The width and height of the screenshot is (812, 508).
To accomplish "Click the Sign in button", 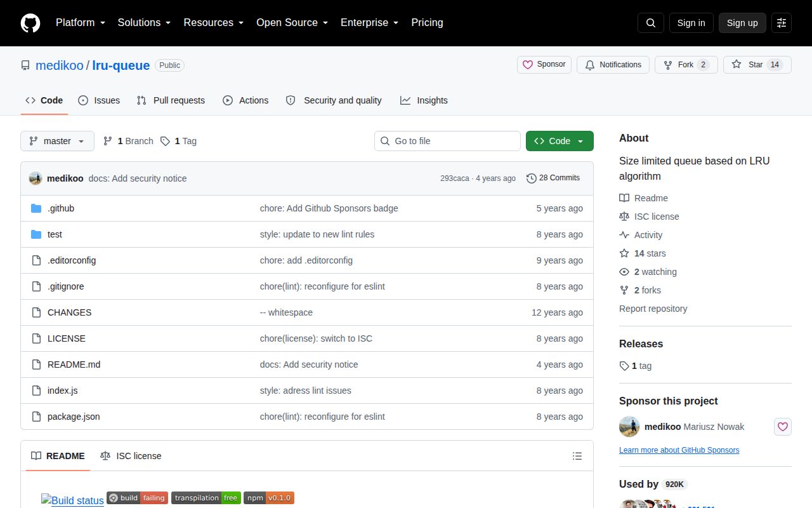I will [x=691, y=23].
